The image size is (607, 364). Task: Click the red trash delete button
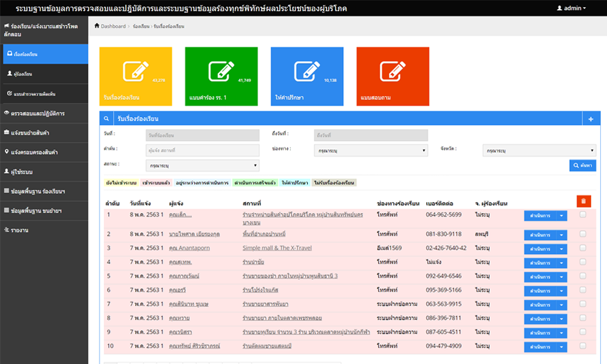583,201
